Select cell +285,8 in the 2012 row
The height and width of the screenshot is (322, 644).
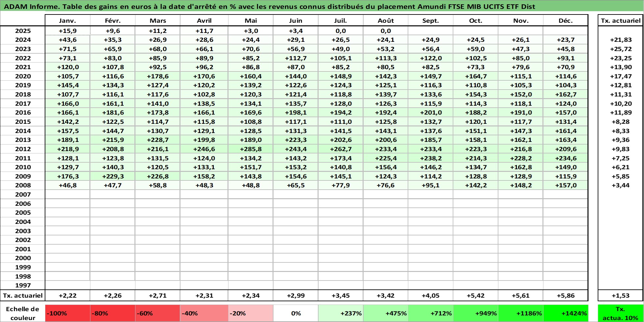click(x=250, y=149)
